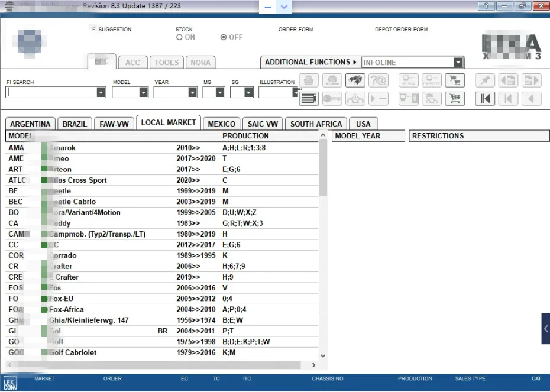550x392 pixels.
Task: Open the SOUTH AFRICA tab
Action: pos(316,124)
